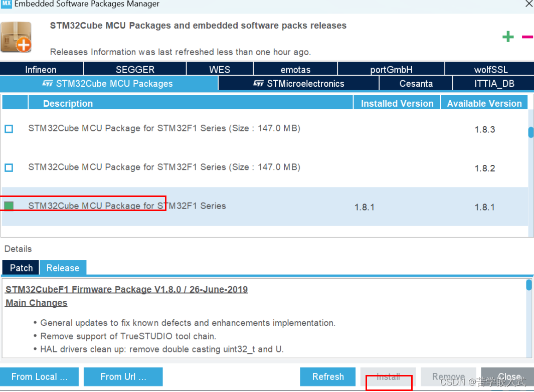Image resolution: width=534 pixels, height=392 pixels.
Task: Select the installed STM32F1 Series 1.8.1 row
Action: pyautogui.click(x=265, y=207)
